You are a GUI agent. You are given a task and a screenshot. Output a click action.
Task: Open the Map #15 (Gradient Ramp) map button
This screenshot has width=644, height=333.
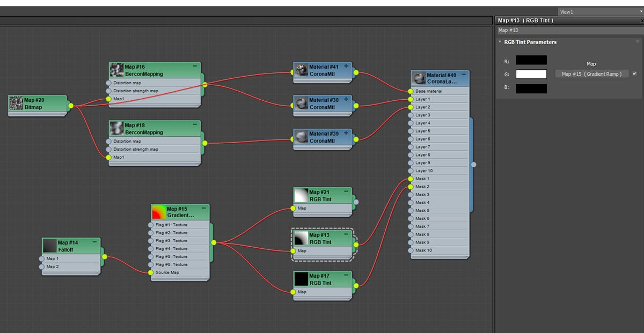point(591,74)
